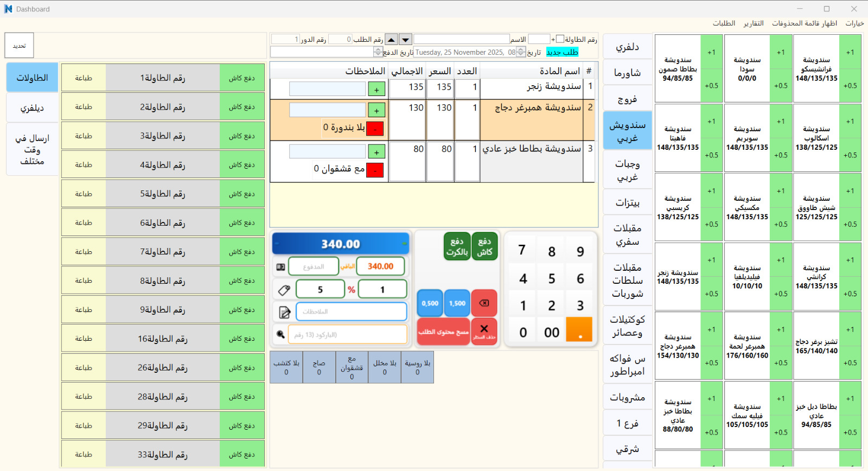Click the بلا كتشب note button
Viewport: 868px width, 471px height.
[286, 367]
